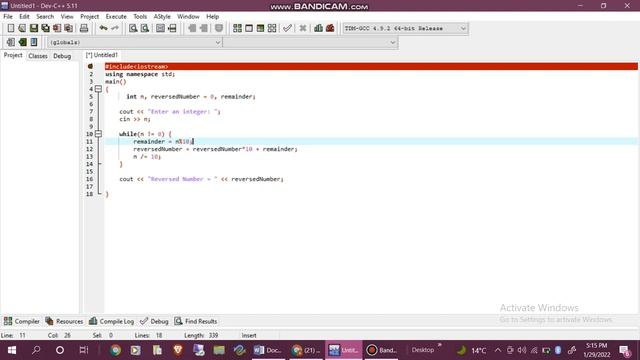
Task: Click the New file toolbar icon
Action: coord(11,28)
